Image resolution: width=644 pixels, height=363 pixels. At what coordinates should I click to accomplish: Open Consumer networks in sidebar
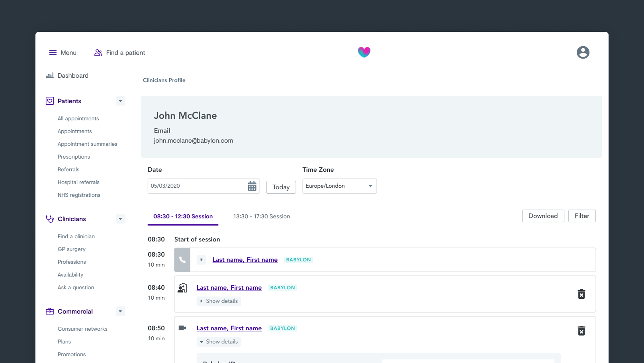click(x=82, y=329)
